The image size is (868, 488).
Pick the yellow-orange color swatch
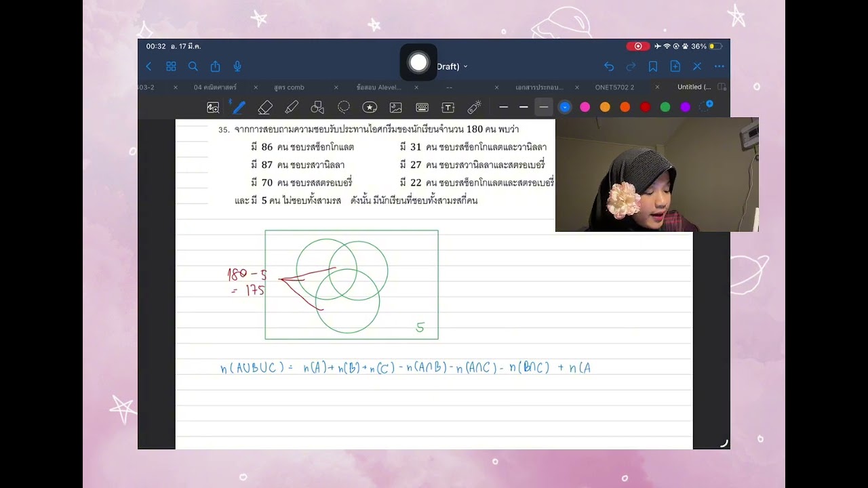(605, 107)
